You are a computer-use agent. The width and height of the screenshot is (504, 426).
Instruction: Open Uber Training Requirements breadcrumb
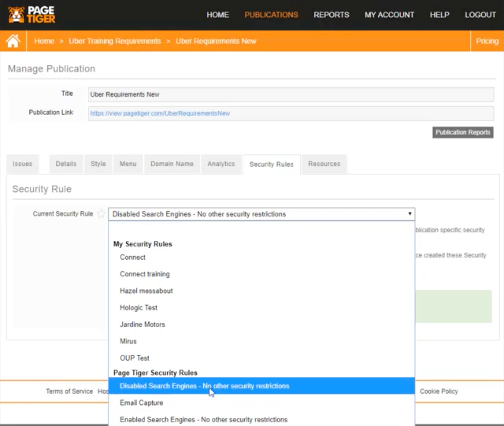pos(115,41)
